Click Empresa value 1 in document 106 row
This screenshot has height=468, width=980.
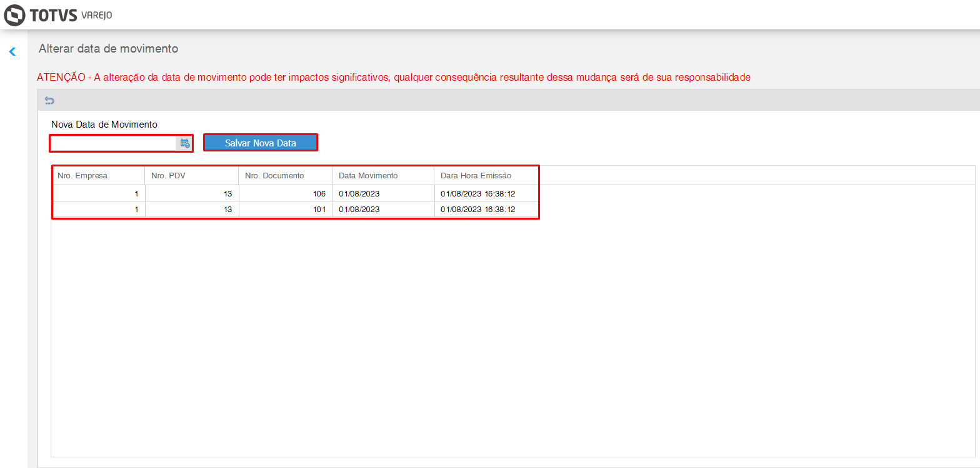(x=98, y=193)
